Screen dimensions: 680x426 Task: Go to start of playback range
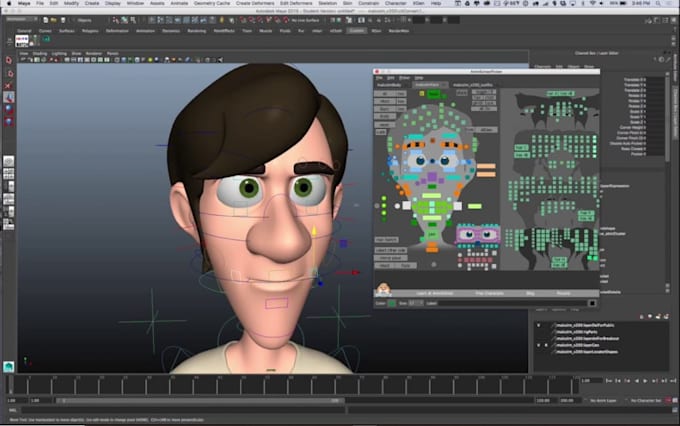[x=609, y=380]
